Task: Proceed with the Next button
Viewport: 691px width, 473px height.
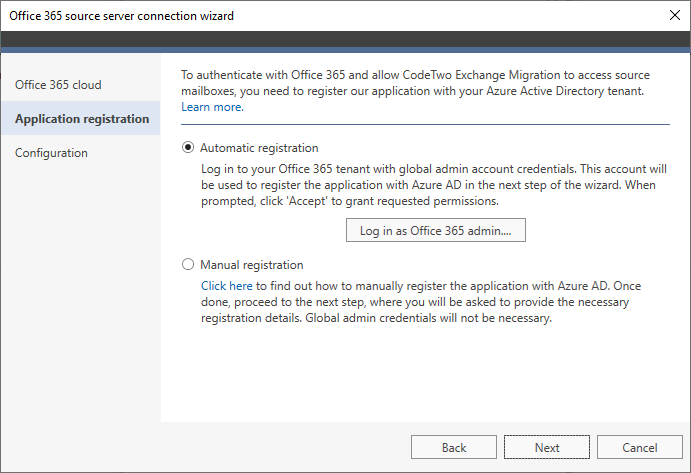Action: point(546,447)
